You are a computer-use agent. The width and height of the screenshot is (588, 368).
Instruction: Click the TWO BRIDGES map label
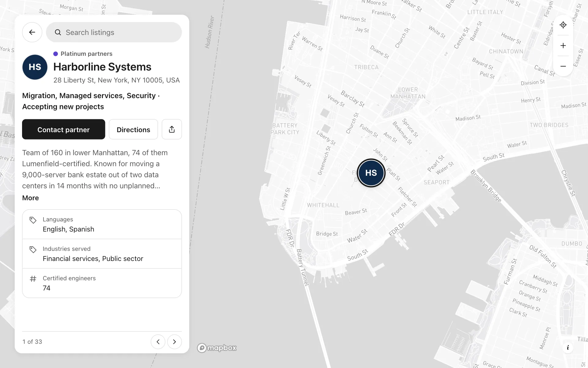click(x=549, y=125)
